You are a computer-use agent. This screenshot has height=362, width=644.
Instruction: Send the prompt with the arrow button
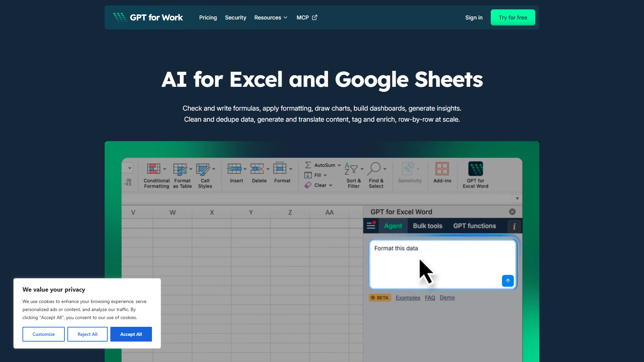[508, 281]
